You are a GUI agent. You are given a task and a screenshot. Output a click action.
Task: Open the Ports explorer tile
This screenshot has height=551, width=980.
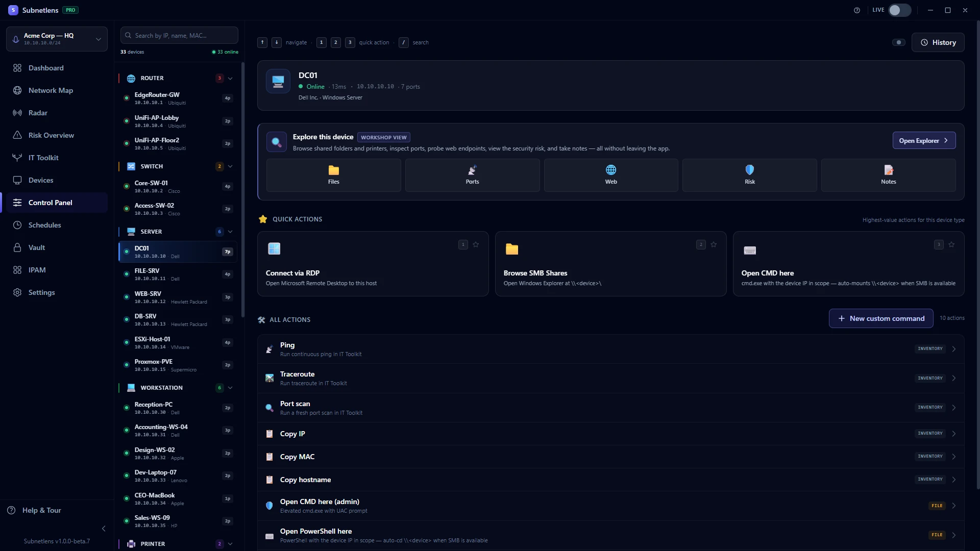click(x=473, y=175)
